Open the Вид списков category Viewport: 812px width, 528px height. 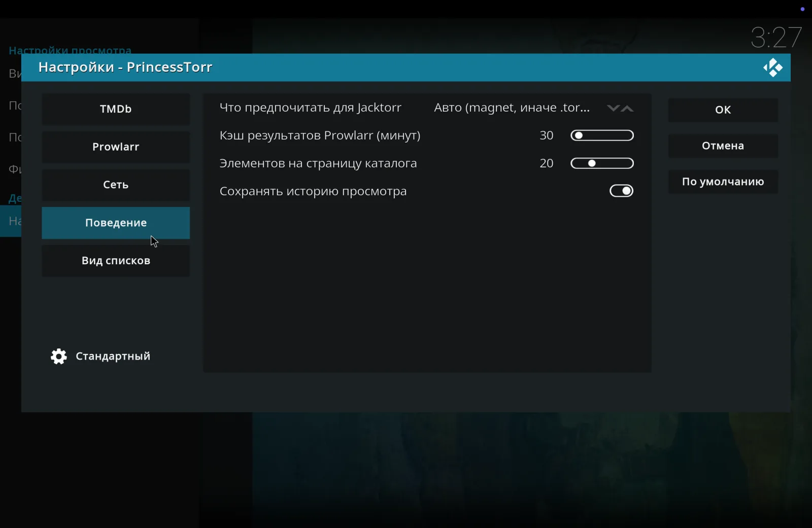coord(116,261)
